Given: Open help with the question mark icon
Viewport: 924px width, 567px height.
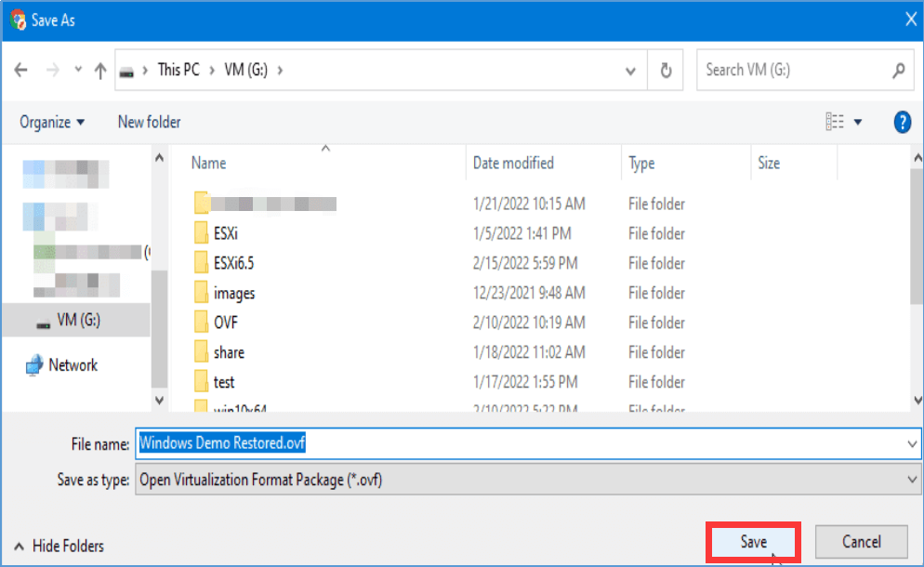Looking at the screenshot, I should (903, 122).
